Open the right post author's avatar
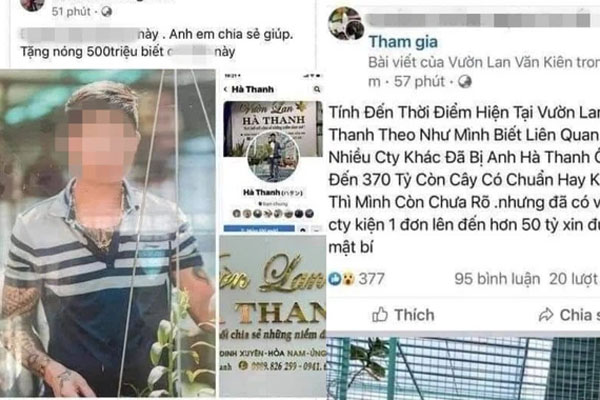The width and height of the screenshot is (600, 400). tap(346, 24)
